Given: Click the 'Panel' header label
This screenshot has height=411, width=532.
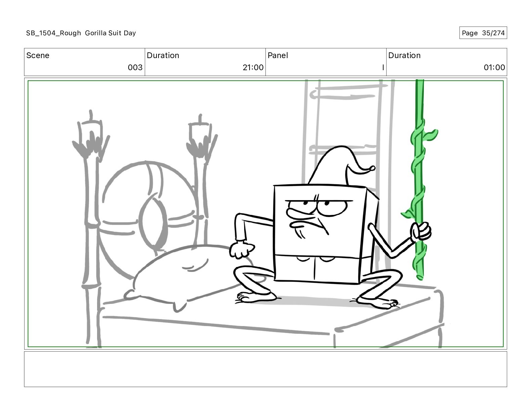Looking at the screenshot, I should pyautogui.click(x=278, y=55).
